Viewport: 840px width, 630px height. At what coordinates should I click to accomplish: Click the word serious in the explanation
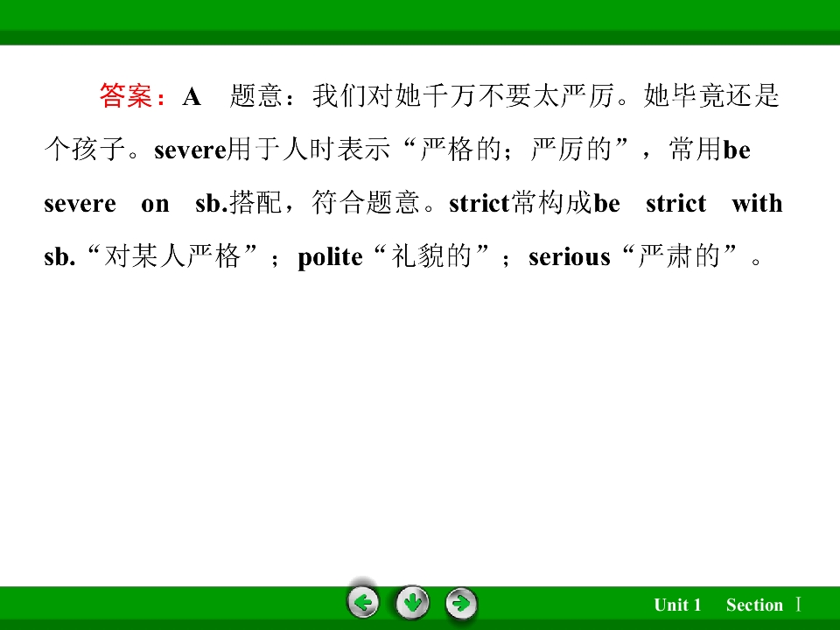click(570, 257)
